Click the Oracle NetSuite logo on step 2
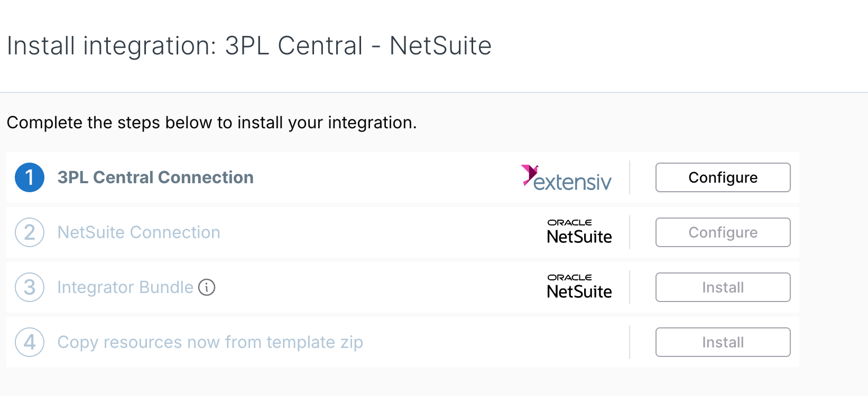 (579, 232)
